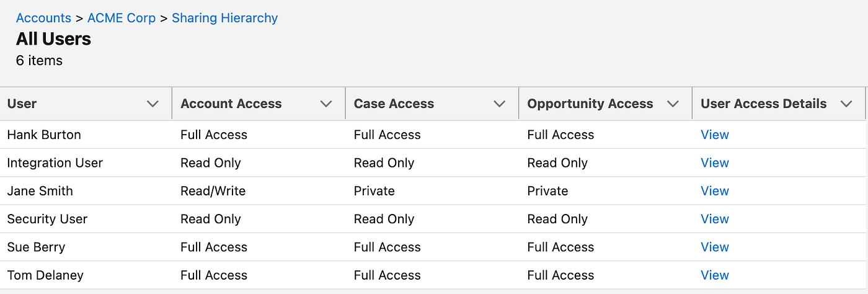Open the ACME Corp breadcrumb link
The image size is (868, 294).
point(122,18)
